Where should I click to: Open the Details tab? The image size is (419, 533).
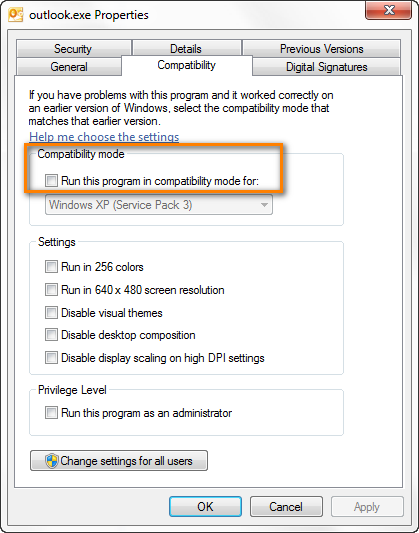[x=186, y=48]
